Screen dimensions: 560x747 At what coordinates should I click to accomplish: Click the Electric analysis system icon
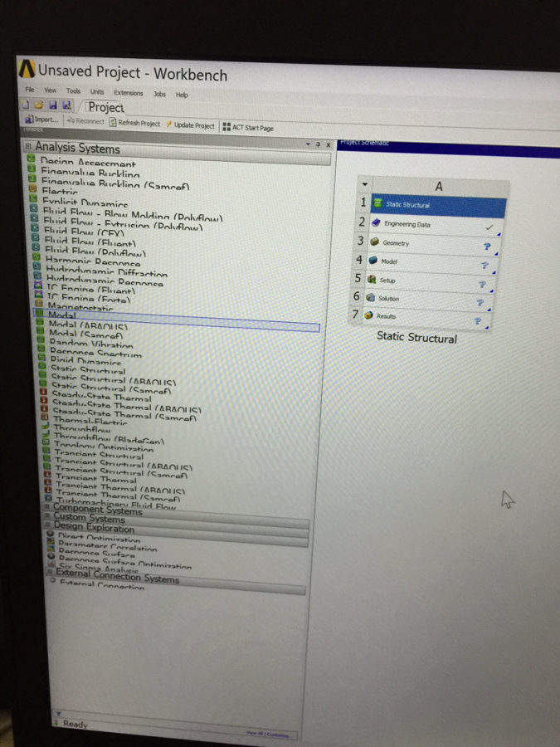pyautogui.click(x=32, y=188)
